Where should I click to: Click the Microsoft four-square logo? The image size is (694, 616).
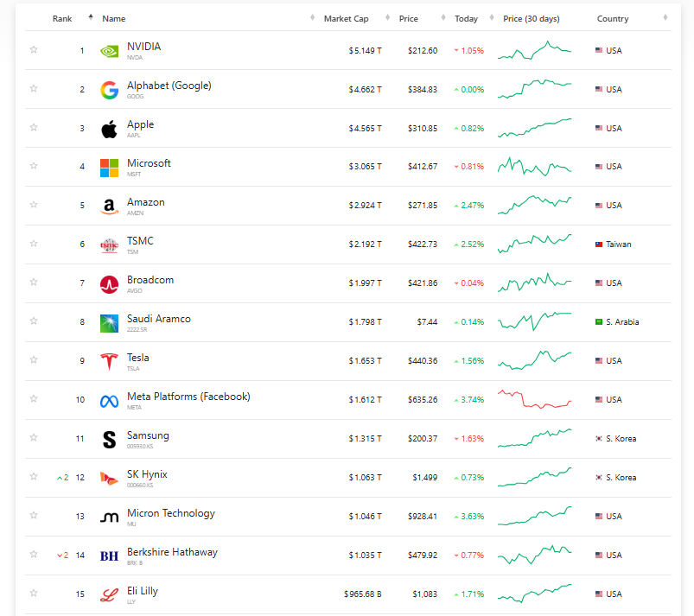109,168
